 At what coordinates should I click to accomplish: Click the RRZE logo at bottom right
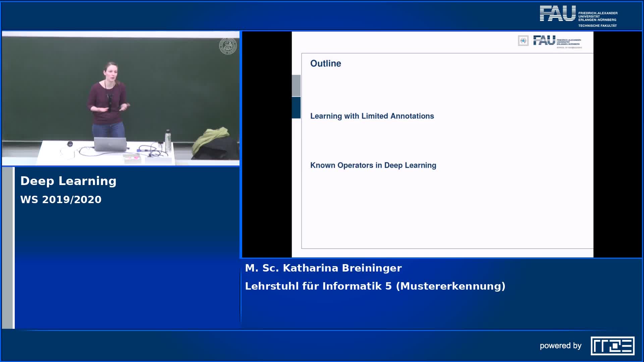(x=612, y=346)
